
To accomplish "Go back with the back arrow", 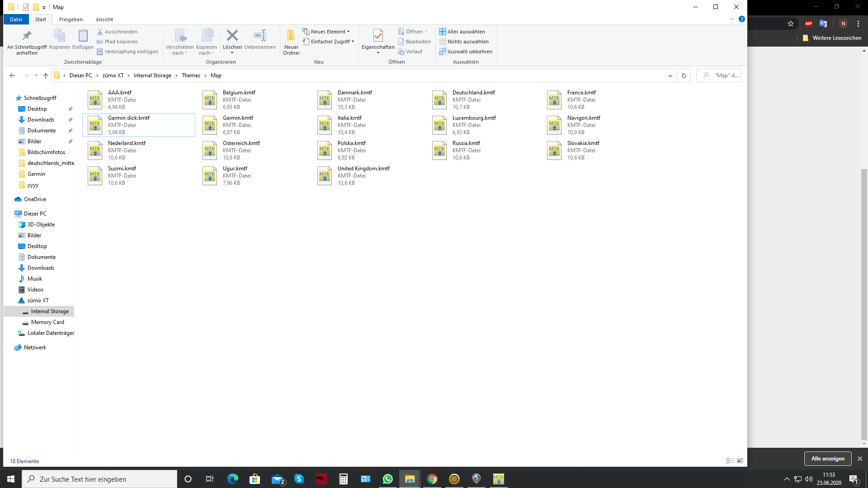I will 12,75.
